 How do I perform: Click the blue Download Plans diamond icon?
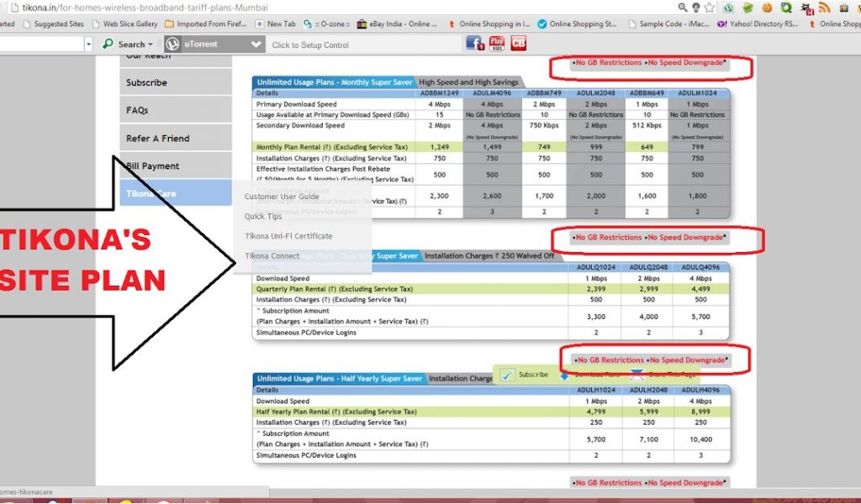coord(563,375)
